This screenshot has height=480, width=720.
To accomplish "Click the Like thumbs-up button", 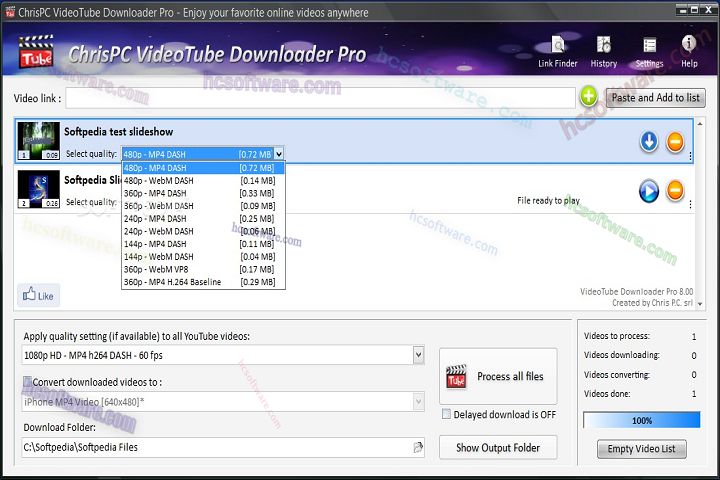I will point(39,295).
